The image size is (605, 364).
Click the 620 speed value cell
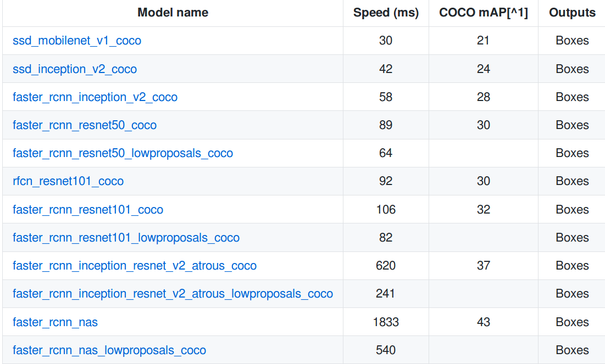[386, 266]
